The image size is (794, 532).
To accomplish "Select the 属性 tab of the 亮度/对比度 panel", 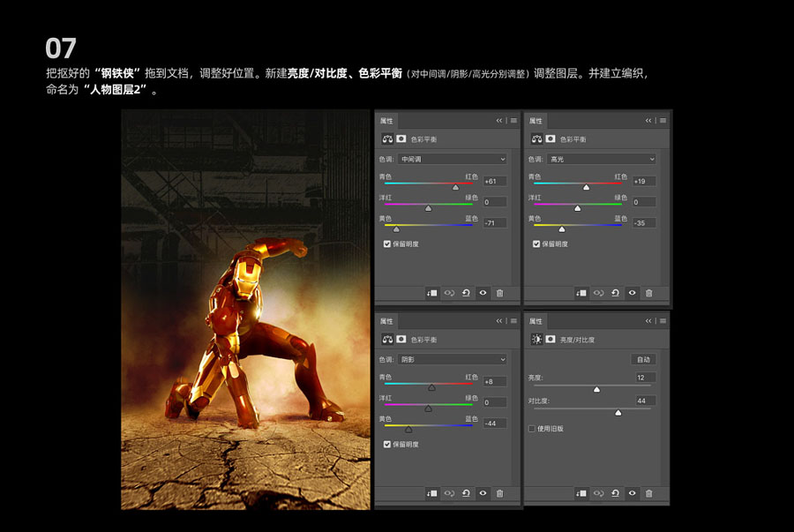I will (x=536, y=321).
